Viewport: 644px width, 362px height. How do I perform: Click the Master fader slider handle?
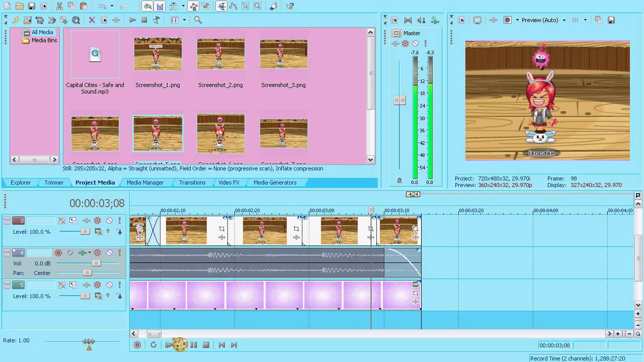point(399,100)
